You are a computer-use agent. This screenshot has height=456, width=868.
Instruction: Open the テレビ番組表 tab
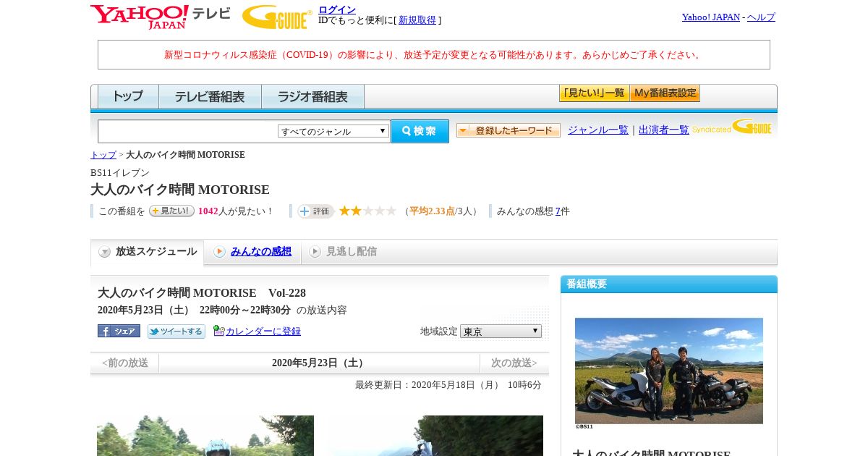[x=210, y=96]
